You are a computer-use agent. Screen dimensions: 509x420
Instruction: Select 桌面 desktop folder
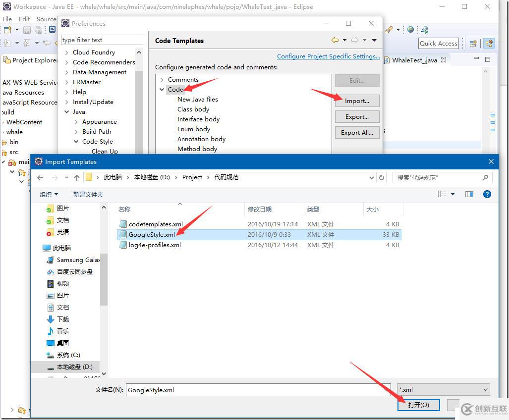[58, 343]
